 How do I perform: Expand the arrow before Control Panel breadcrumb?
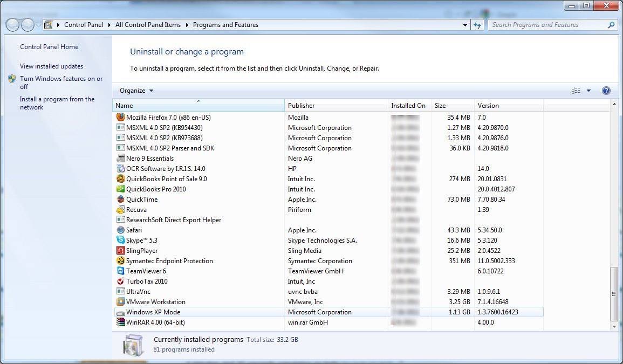[x=58, y=25]
